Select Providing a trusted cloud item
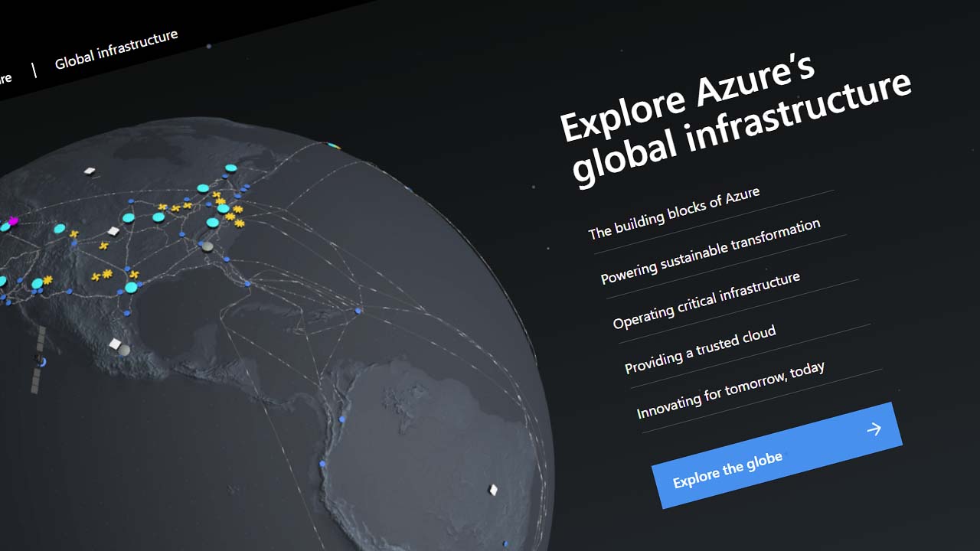 (x=700, y=349)
